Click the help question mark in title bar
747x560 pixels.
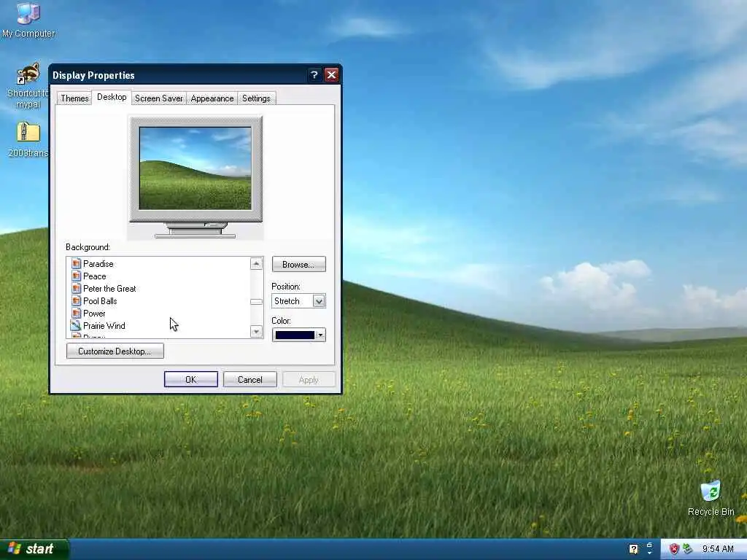coord(314,75)
